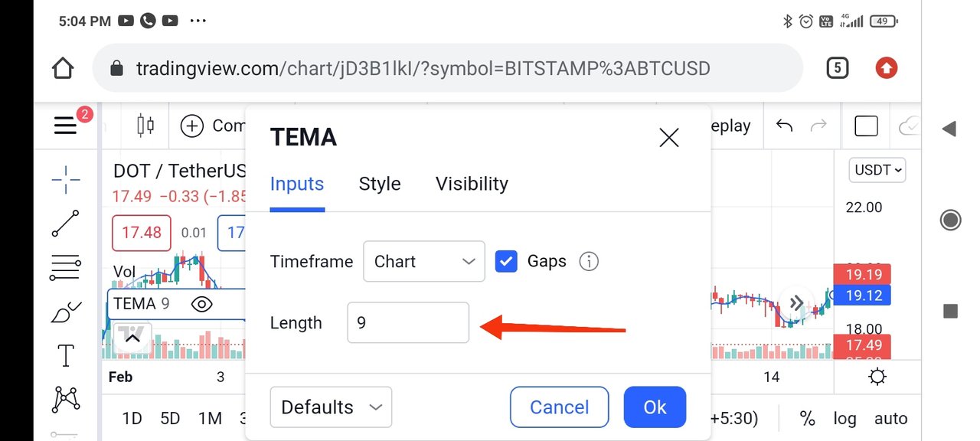Open the Timeframe Chart dropdown
Image resolution: width=980 pixels, height=441 pixels.
424,262
